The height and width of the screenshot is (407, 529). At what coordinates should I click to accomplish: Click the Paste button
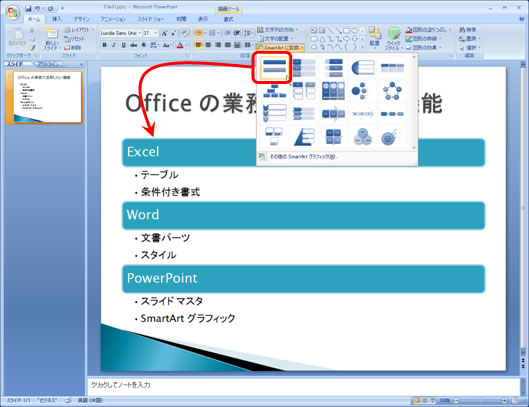coord(17,38)
